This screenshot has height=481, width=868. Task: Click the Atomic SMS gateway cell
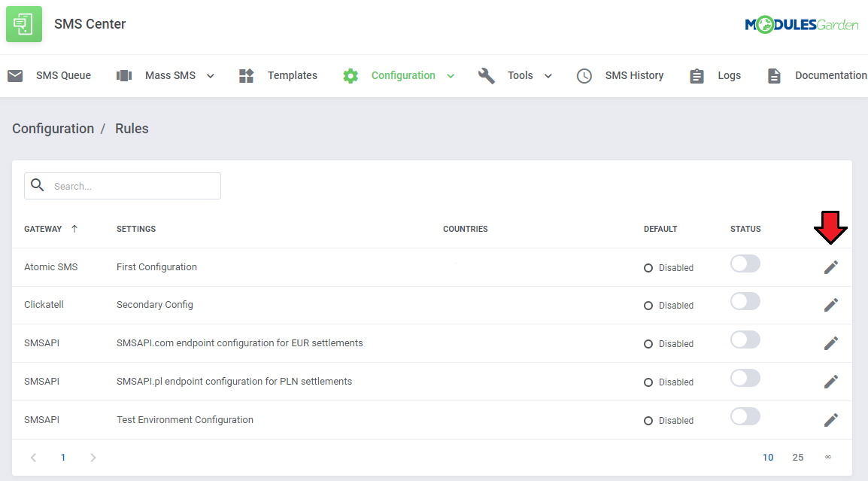tap(51, 267)
